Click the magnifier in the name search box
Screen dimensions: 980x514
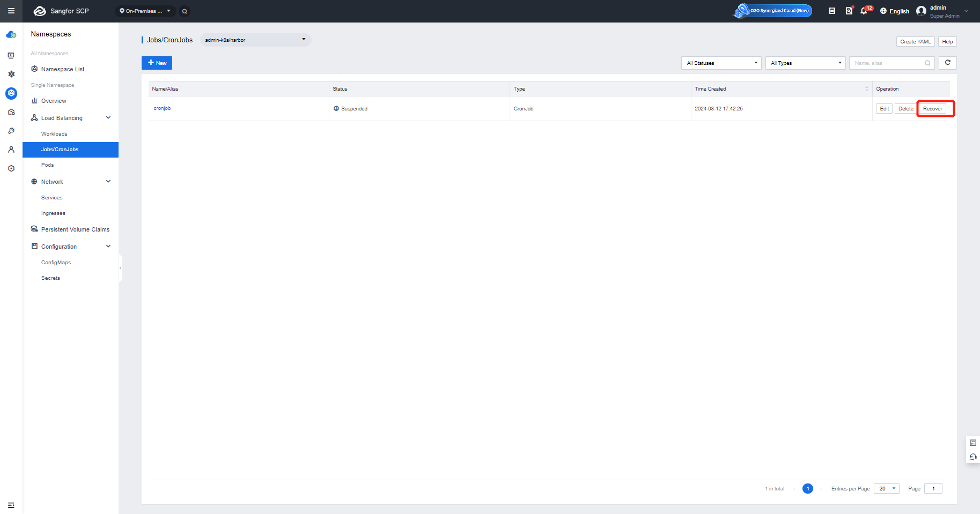927,63
